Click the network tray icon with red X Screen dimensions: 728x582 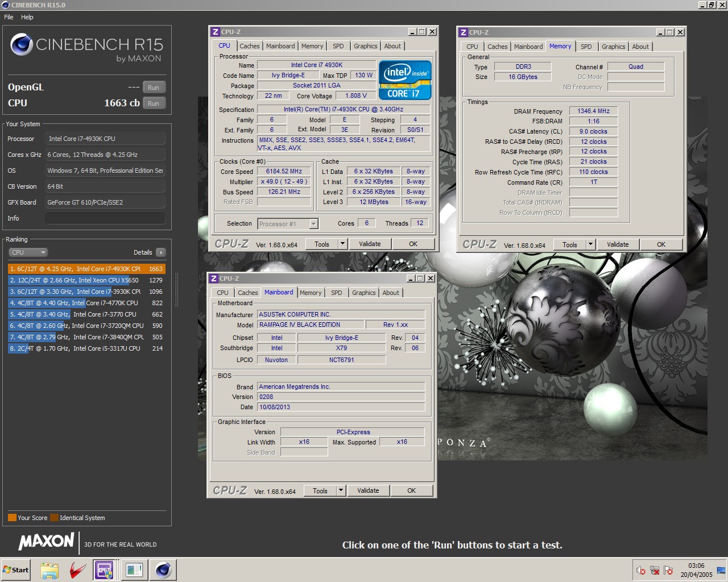point(655,570)
